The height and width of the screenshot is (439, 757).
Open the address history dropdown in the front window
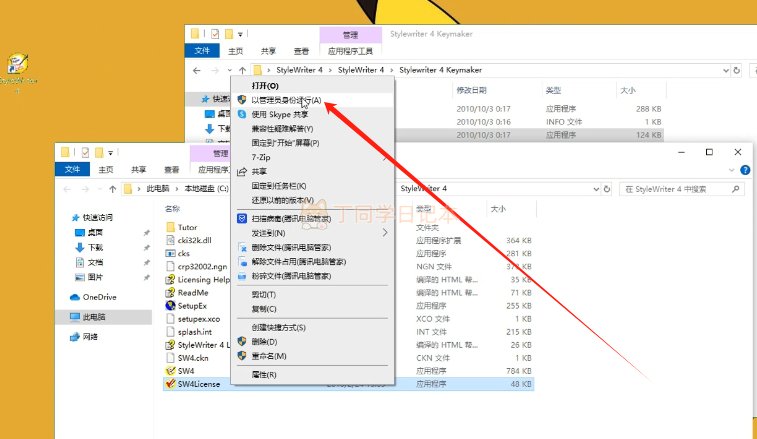[x=596, y=189]
